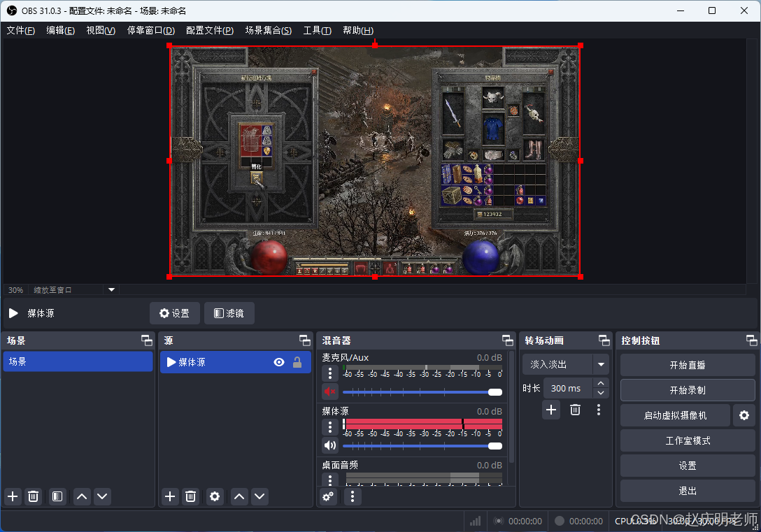Screen dimensions: 761x532
Task: Open scene filters icon in 场景 panel
Action: (57, 496)
